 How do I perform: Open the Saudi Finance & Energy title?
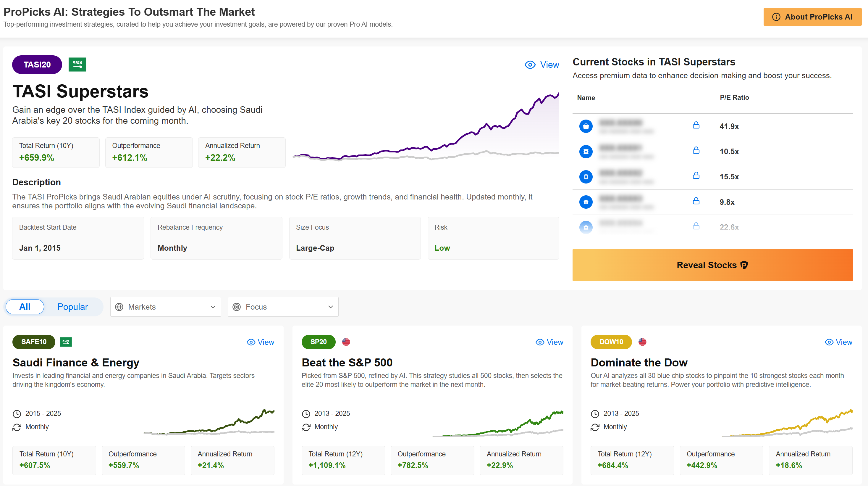[76, 363]
